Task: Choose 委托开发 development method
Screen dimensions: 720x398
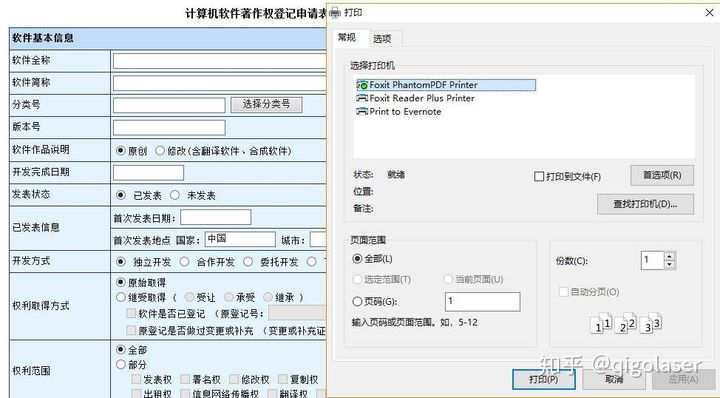Action: (x=248, y=262)
